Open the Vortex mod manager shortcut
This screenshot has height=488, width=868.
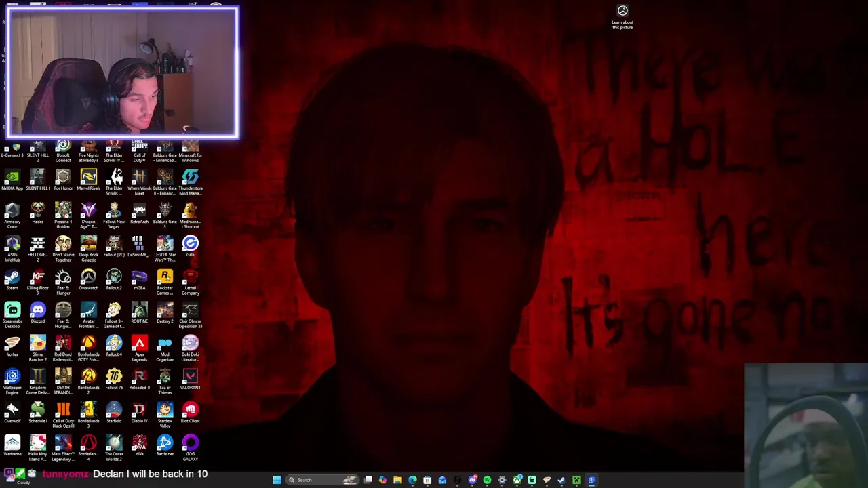[12, 346]
